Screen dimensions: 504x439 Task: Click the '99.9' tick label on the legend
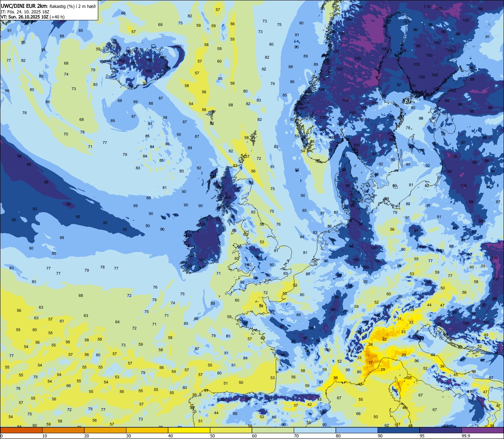(x=466, y=436)
